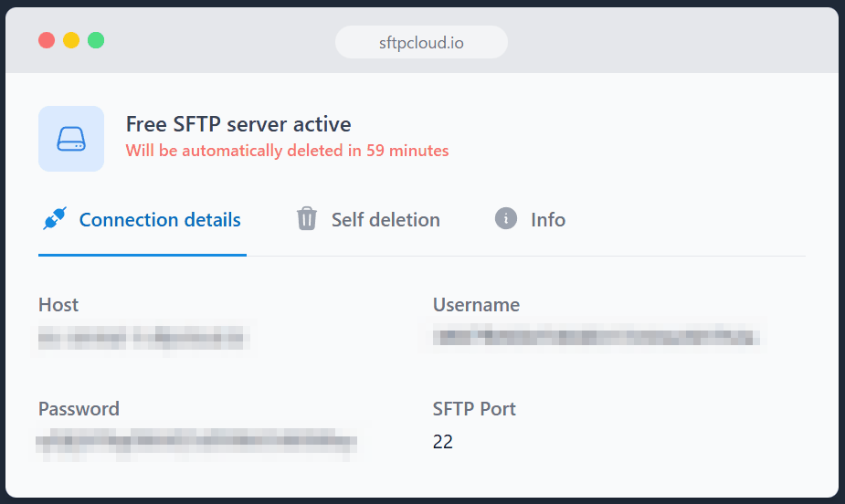Click the sftpcloud.io address bar
845x504 pixels.
coord(421,42)
